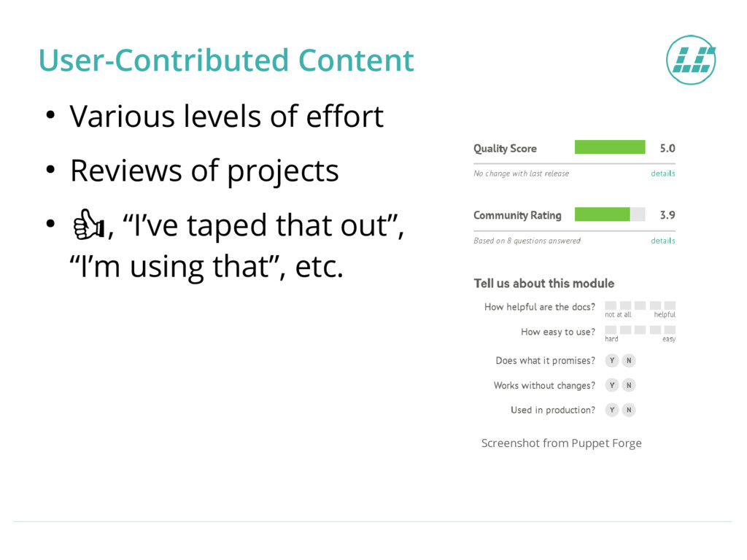Click the Tell us about this module heading
Viewport: 747px width, 560px height.
[x=544, y=284]
